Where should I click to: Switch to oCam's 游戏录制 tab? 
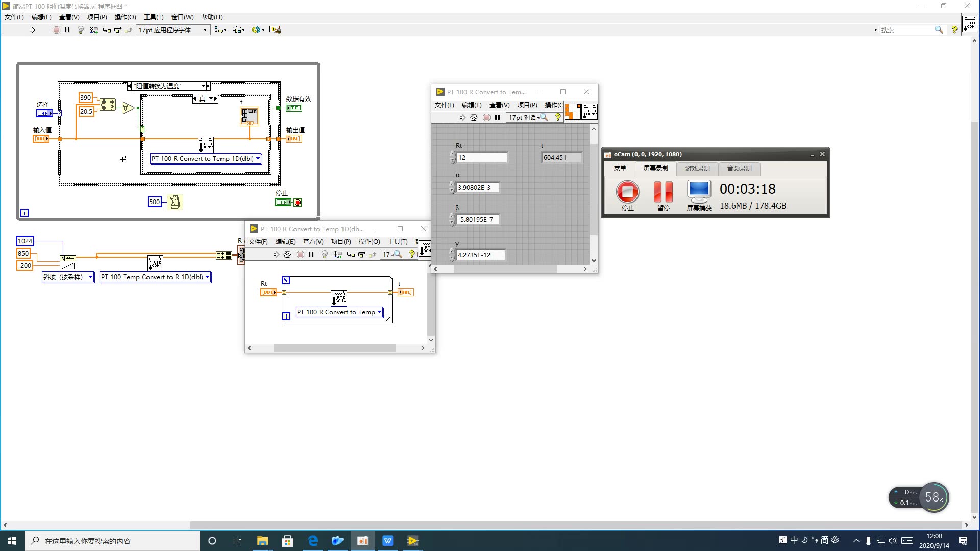click(697, 169)
